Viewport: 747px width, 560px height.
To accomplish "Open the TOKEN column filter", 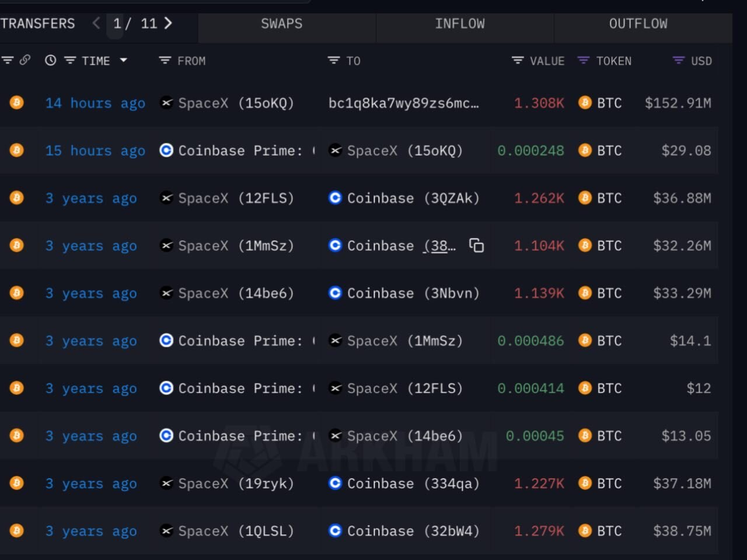I will coord(583,60).
